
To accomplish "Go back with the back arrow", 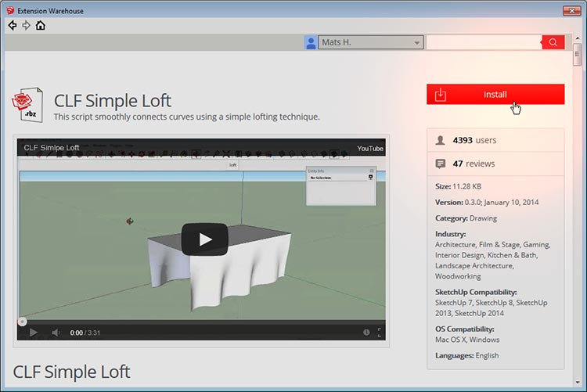I will (x=13, y=26).
